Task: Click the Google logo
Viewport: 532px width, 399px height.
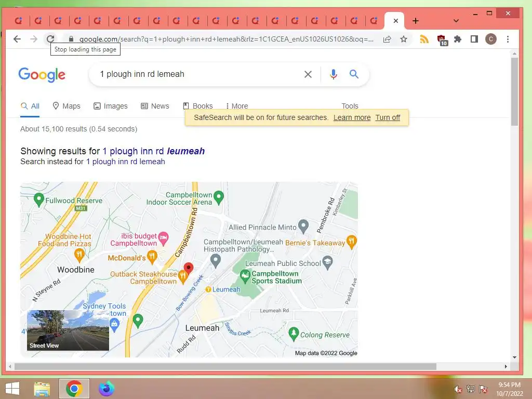Action: [42, 74]
